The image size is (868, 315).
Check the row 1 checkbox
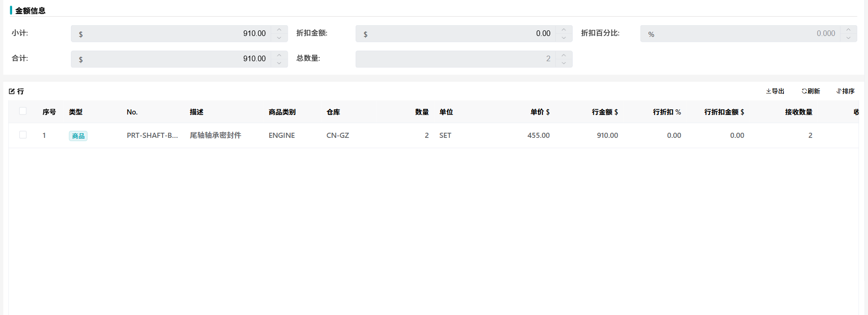[23, 135]
